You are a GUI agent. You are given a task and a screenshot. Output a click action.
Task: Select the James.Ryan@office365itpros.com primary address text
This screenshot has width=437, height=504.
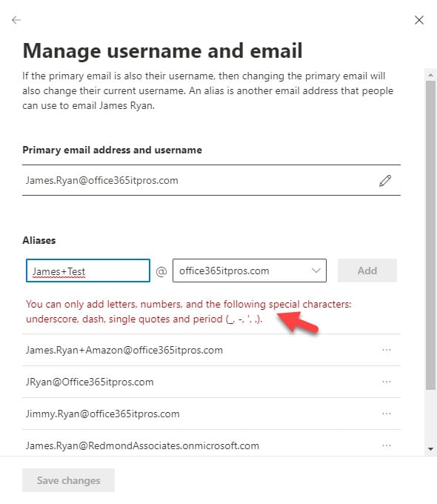102,180
